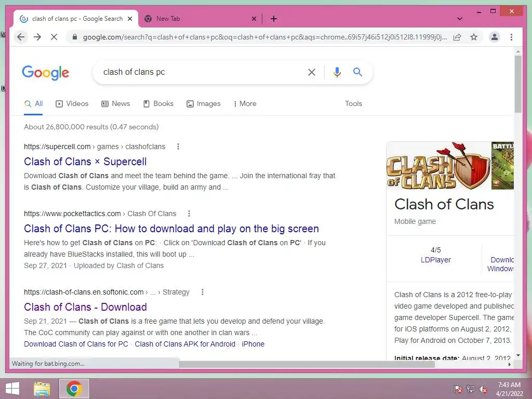Image resolution: width=532 pixels, height=399 pixels.
Task: Bookmark this page with the star icon
Action: (x=474, y=37)
